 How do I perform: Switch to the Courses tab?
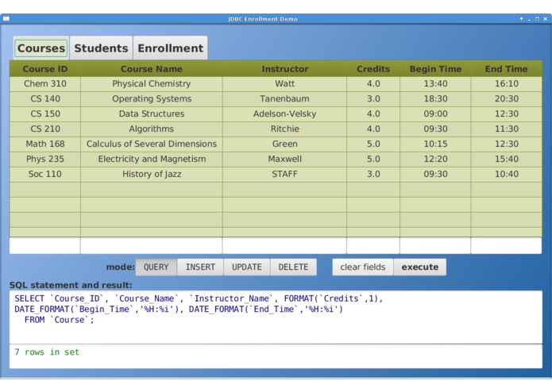(41, 48)
